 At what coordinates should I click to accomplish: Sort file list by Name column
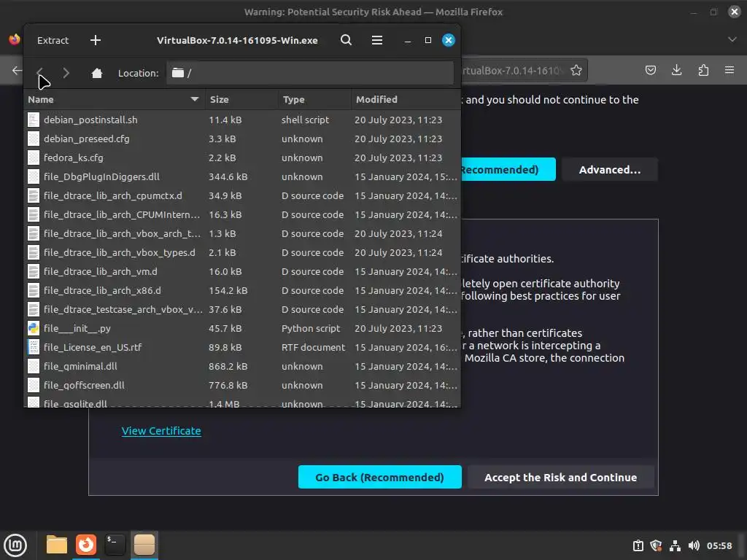pyautogui.click(x=114, y=99)
